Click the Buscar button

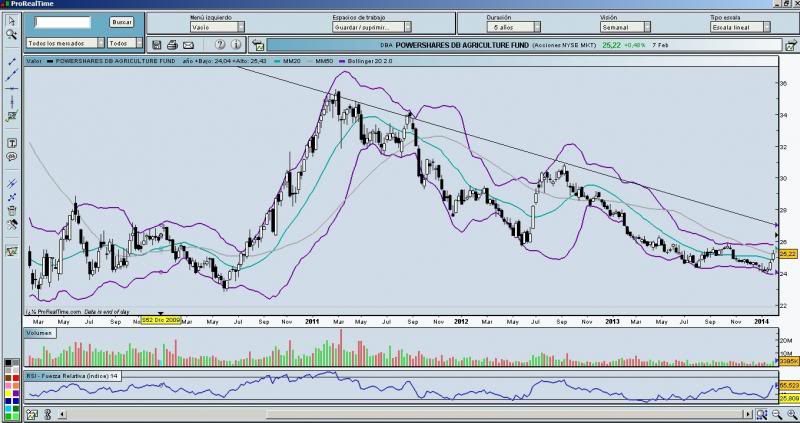pos(121,22)
